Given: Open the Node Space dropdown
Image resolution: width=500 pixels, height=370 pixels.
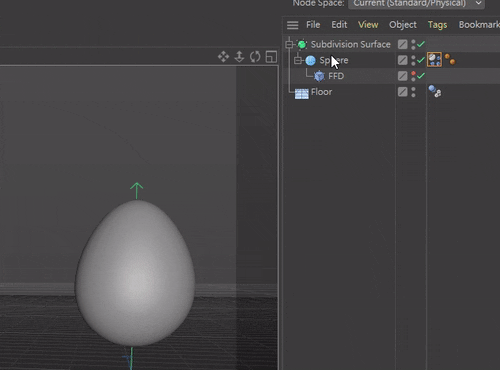Looking at the screenshot, I should [x=417, y=4].
